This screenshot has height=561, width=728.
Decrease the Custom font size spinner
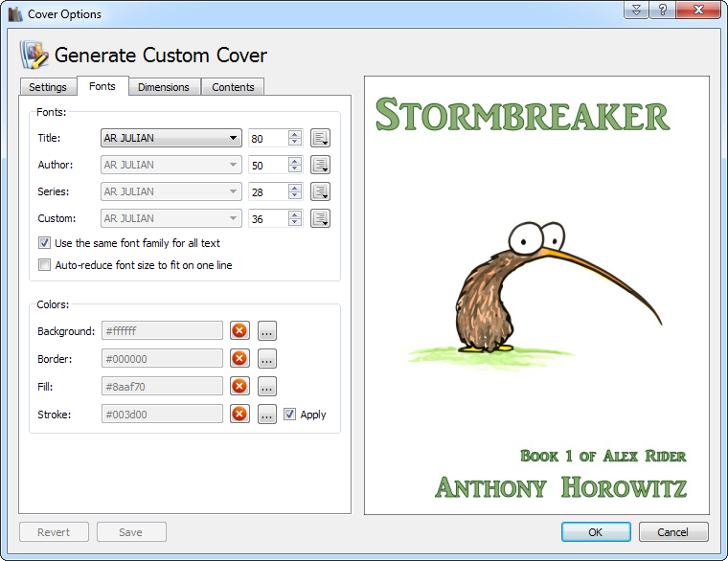tap(295, 223)
